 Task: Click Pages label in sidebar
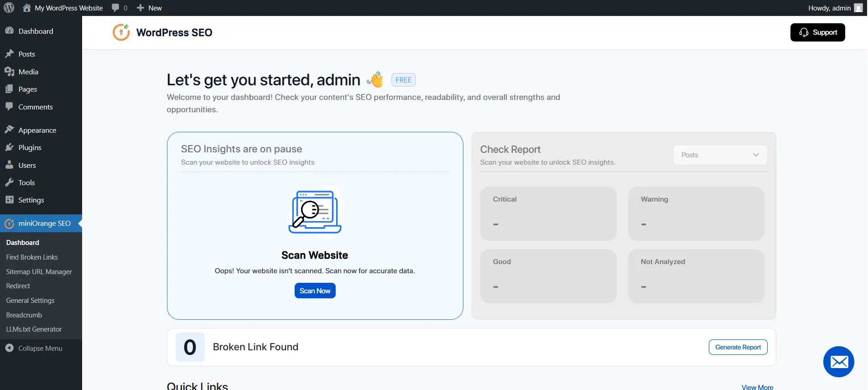tap(28, 89)
